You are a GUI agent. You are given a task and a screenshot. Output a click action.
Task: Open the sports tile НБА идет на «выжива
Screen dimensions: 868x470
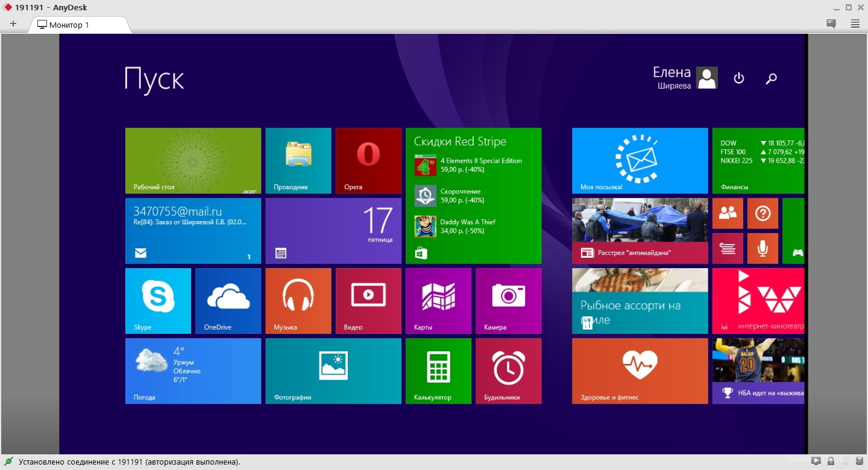coord(758,371)
